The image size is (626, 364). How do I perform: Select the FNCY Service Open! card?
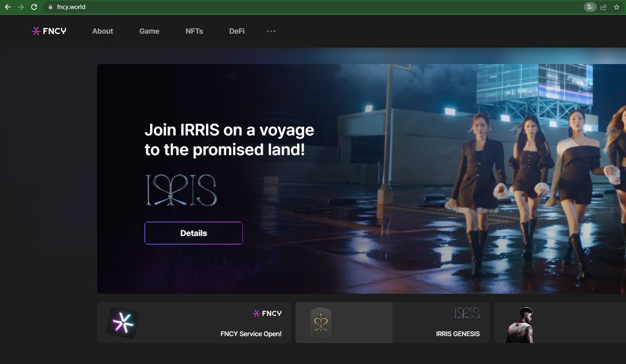[194, 322]
